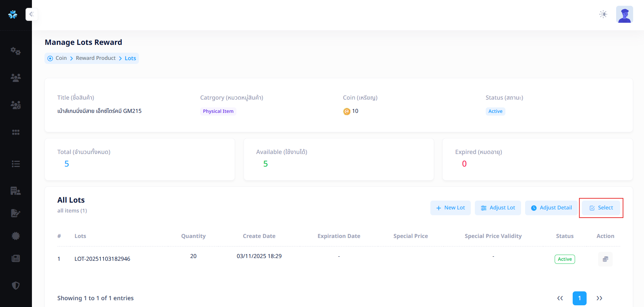This screenshot has width=644, height=307.
Task: Click the New Lot button
Action: tap(450, 208)
